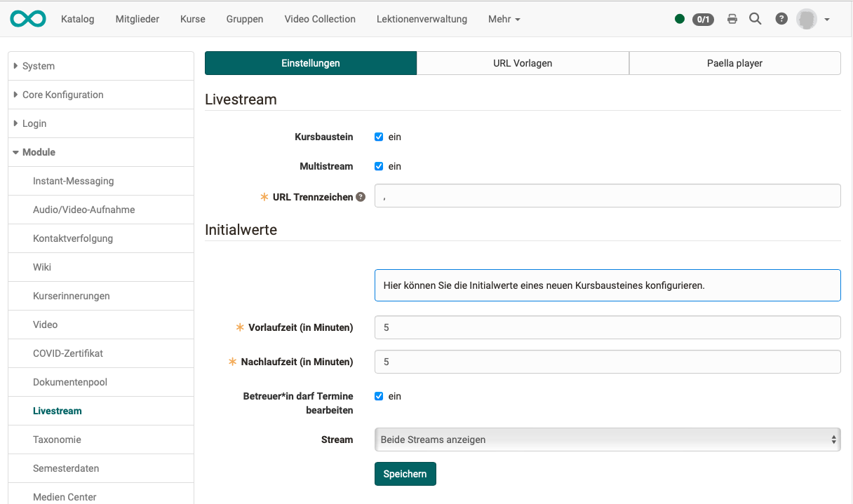
Task: Open the Mehr menu
Action: tap(504, 19)
